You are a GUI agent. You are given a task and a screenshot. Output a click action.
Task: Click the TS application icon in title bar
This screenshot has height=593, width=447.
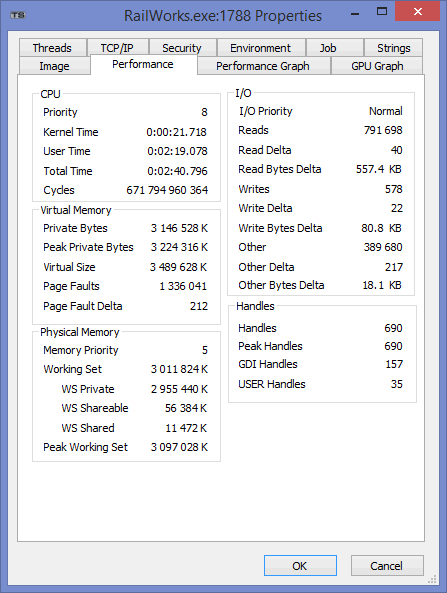pyautogui.click(x=18, y=15)
